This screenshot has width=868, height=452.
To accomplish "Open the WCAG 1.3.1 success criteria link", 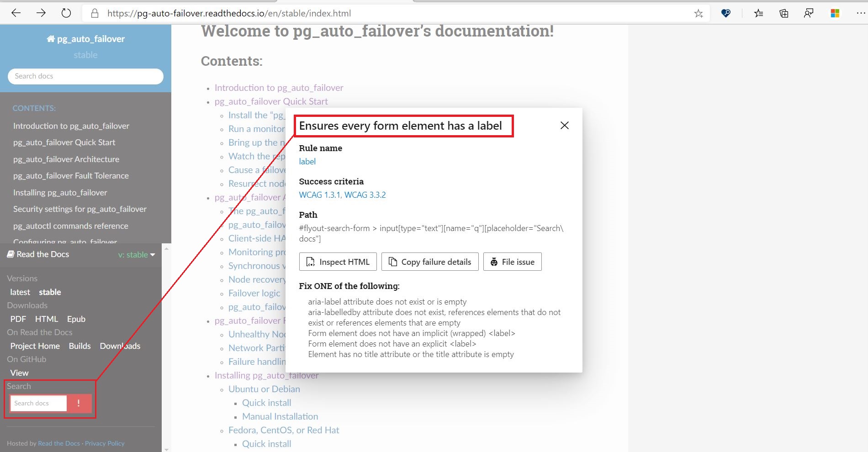I will coord(319,194).
